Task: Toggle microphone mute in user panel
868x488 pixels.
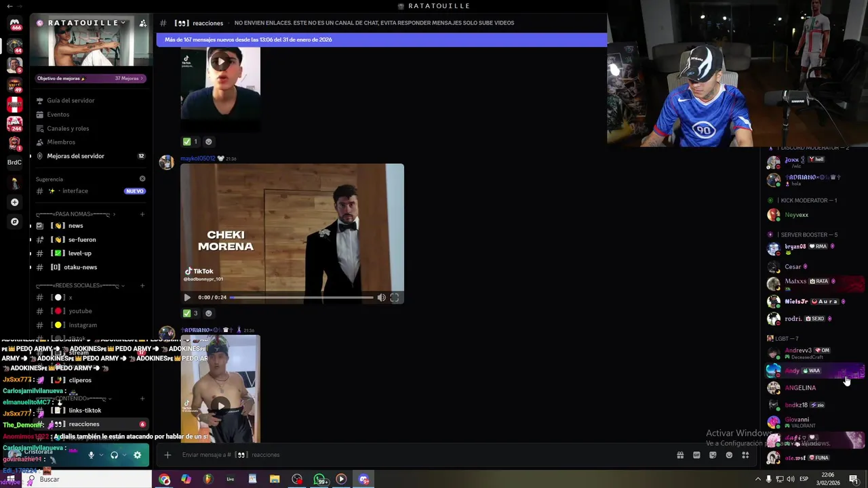Action: pyautogui.click(x=91, y=455)
